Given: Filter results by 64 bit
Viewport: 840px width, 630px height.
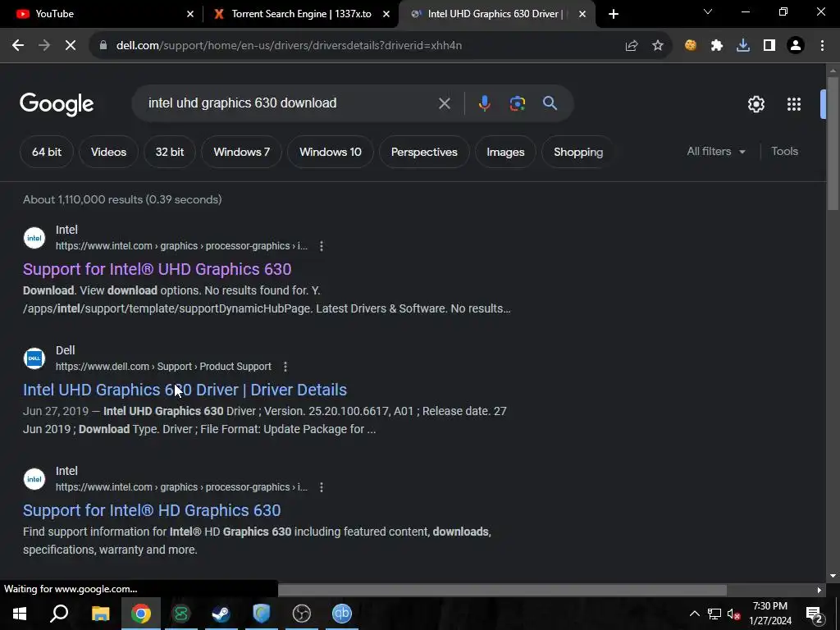Looking at the screenshot, I should coord(47,152).
